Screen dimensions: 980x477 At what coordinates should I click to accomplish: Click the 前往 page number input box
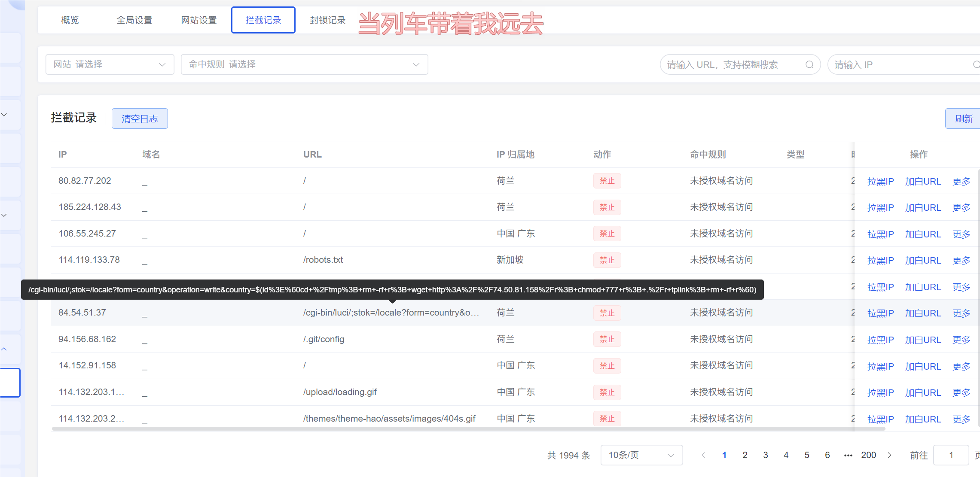pyautogui.click(x=951, y=455)
